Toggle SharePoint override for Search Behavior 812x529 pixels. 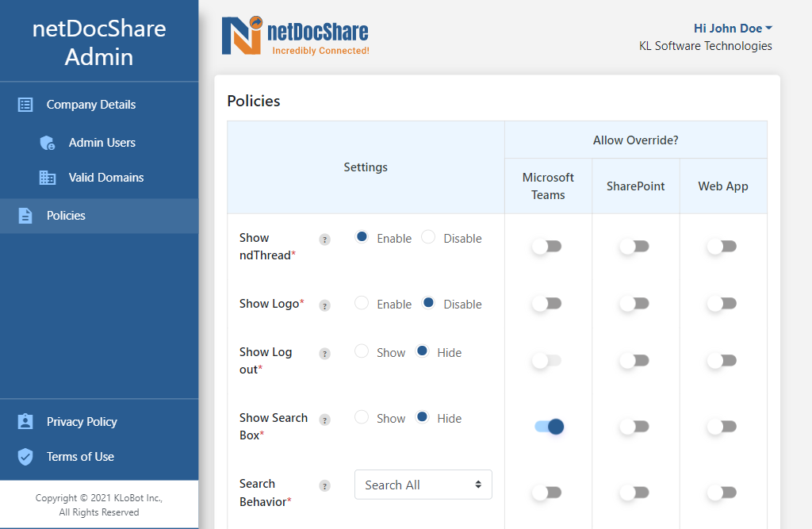click(634, 493)
